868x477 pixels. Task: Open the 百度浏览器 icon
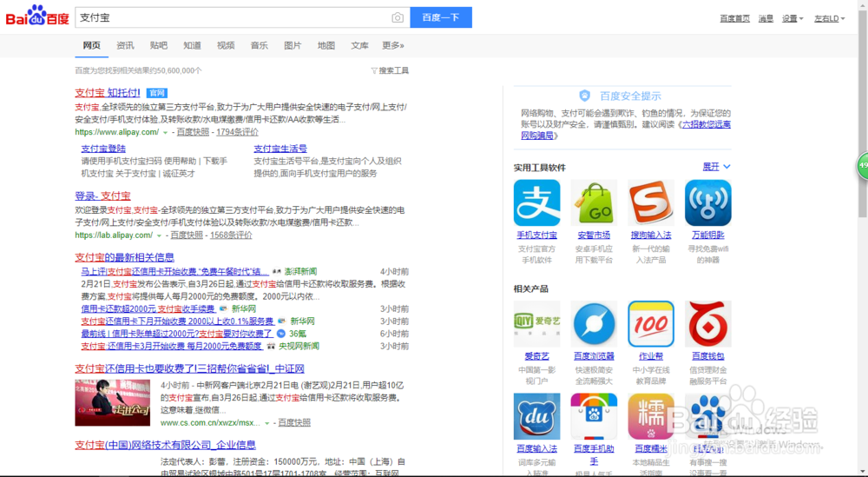pyautogui.click(x=594, y=324)
